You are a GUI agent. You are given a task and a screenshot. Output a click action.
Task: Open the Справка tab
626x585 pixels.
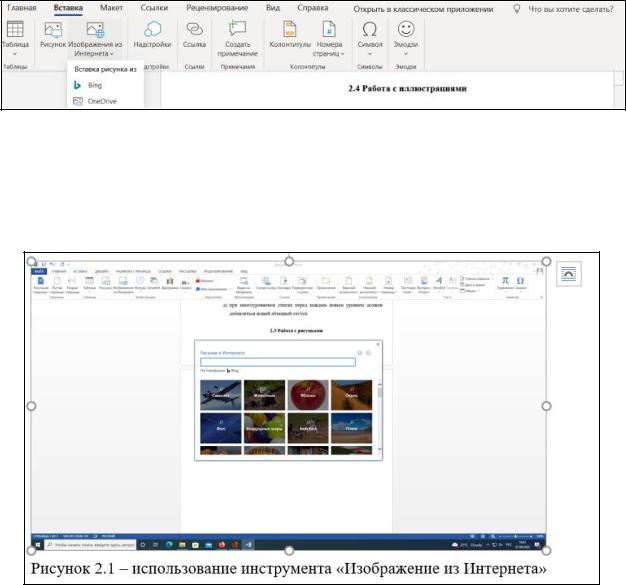click(x=313, y=8)
